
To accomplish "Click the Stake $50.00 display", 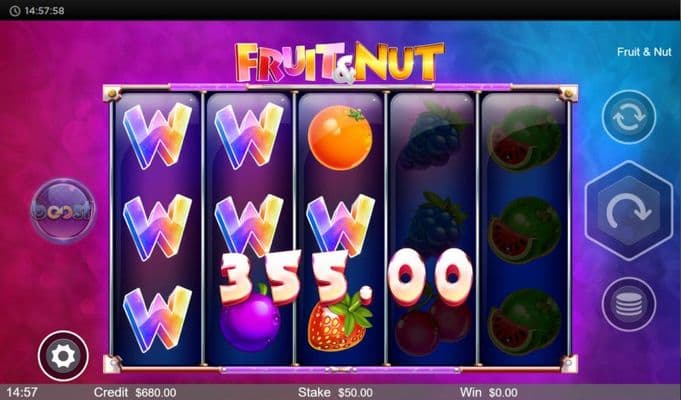I will 335,393.
